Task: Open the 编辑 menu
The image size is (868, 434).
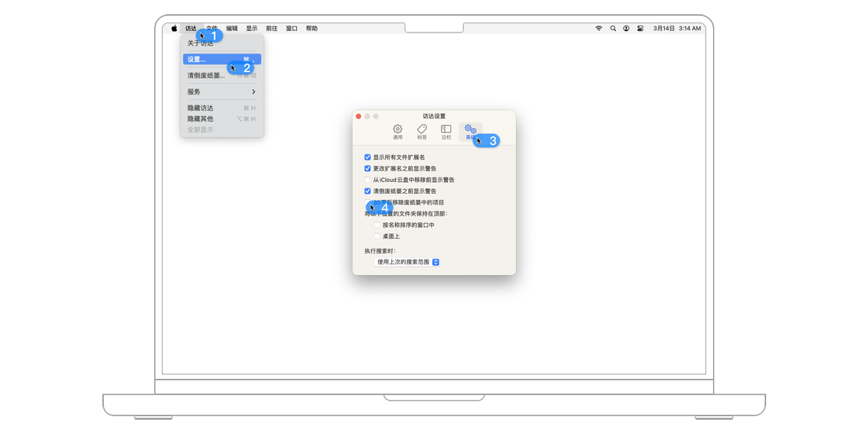Action: [x=232, y=28]
